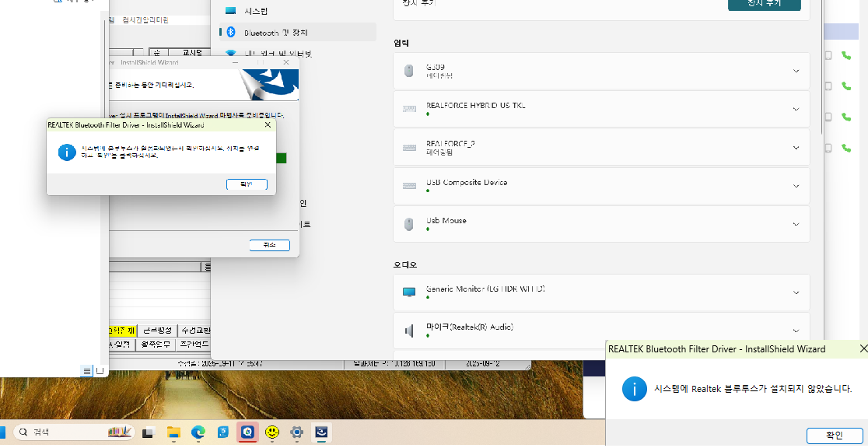Click the third green phone icon in right panel
The image size is (868, 448).
coord(846,117)
